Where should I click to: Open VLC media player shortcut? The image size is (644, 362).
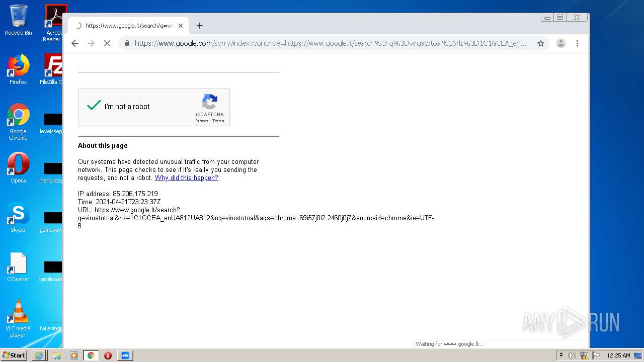[x=18, y=319]
